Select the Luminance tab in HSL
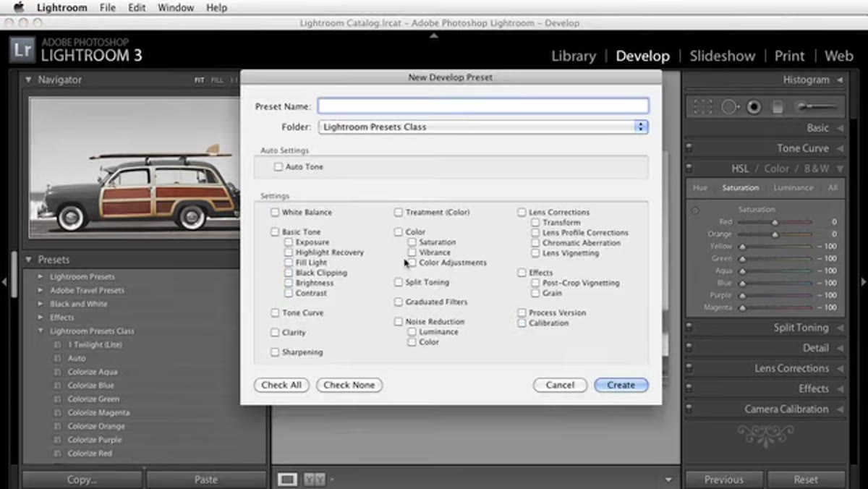 pos(793,188)
